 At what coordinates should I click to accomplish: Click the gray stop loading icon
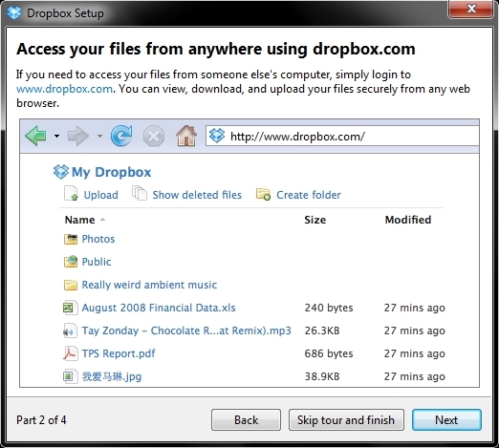tap(154, 137)
